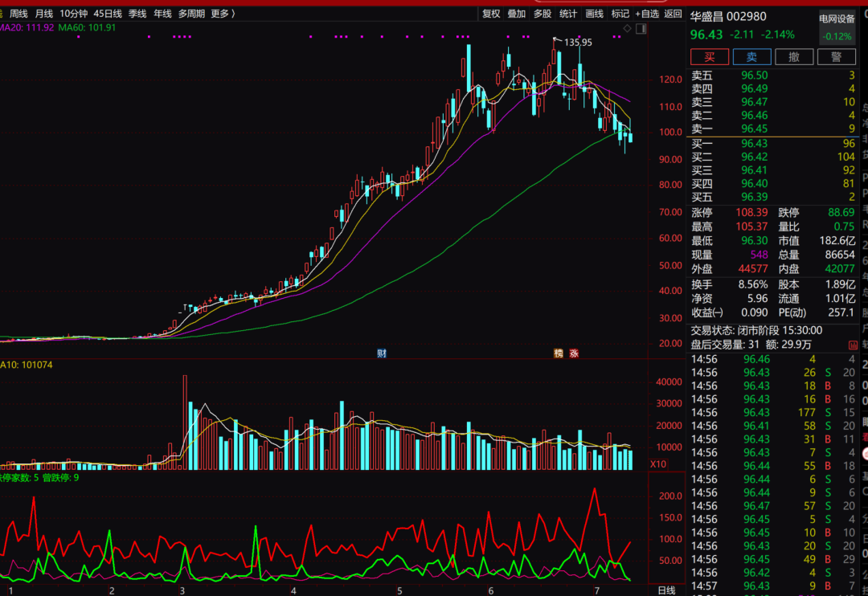Expand the 更多 period options
Image resolution: width=868 pixels, height=596 pixels.
point(223,14)
